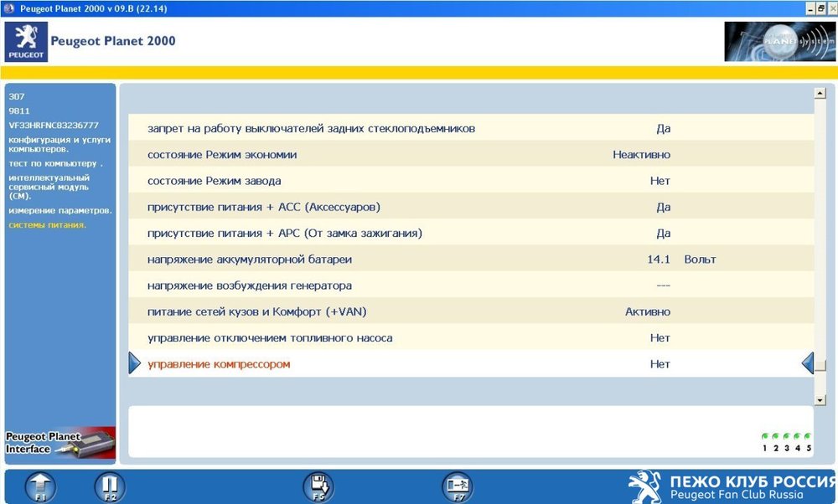Click the F5 save-to-disk button
The image size is (838, 504).
[x=318, y=487]
